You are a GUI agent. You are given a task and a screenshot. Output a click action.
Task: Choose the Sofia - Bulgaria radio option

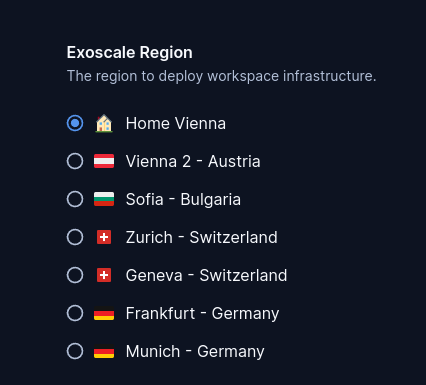[75, 199]
